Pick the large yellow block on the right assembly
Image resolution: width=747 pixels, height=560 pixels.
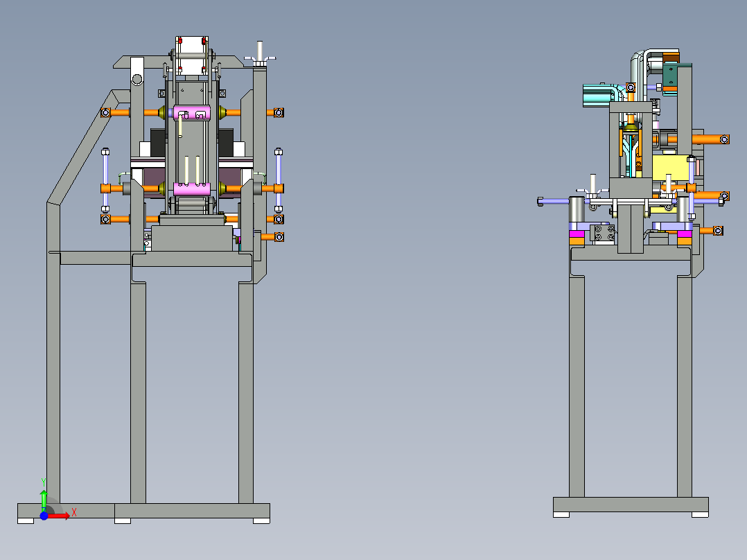click(x=671, y=167)
